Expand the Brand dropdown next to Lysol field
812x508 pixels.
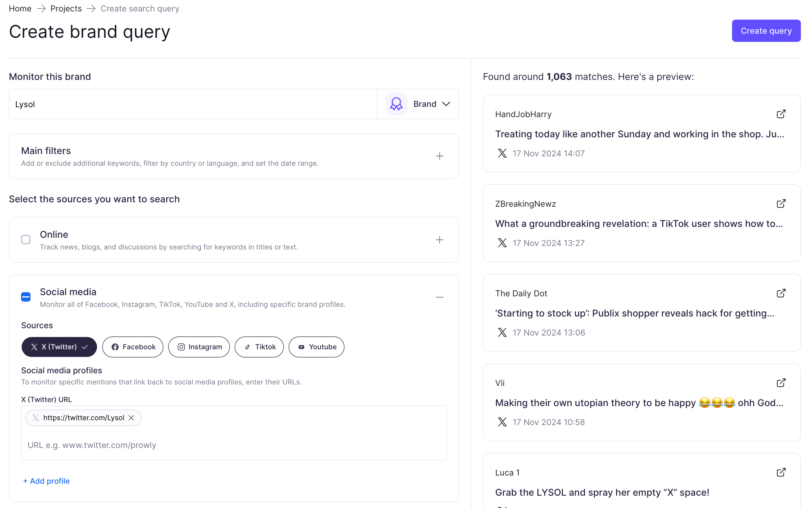point(430,104)
